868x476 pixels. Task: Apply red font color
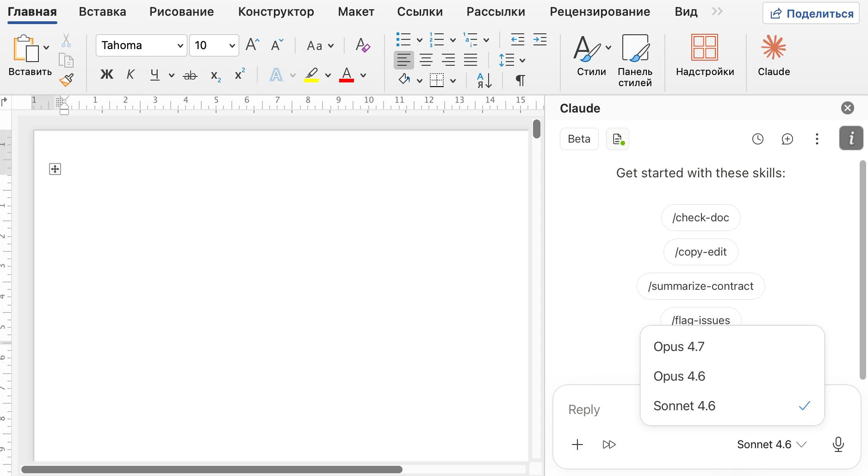pos(347,75)
